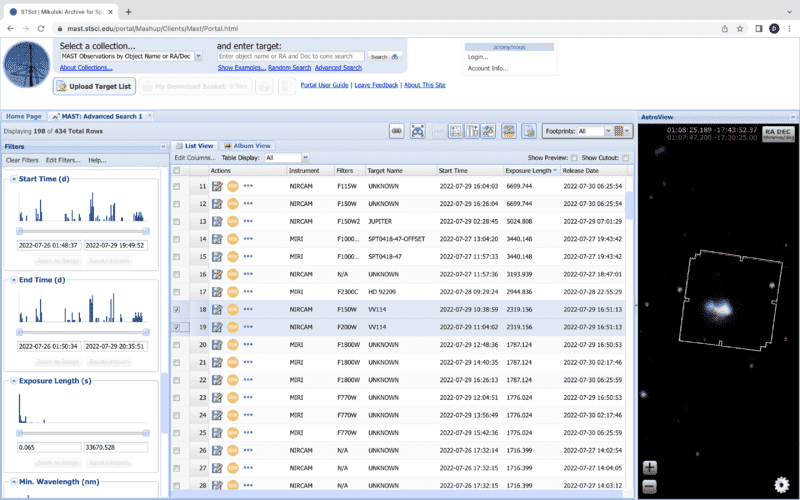
Task: Click the orange data icon for row 27
Action: [x=233, y=468]
